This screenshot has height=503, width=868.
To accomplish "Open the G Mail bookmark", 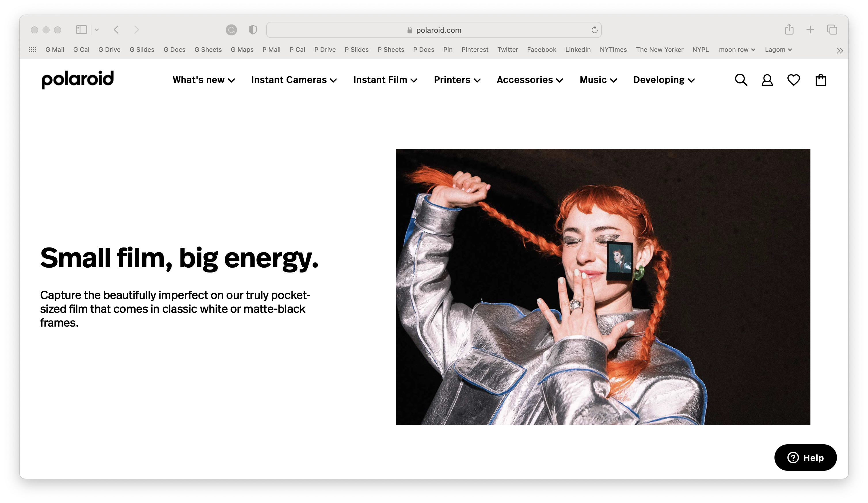I will point(55,49).
